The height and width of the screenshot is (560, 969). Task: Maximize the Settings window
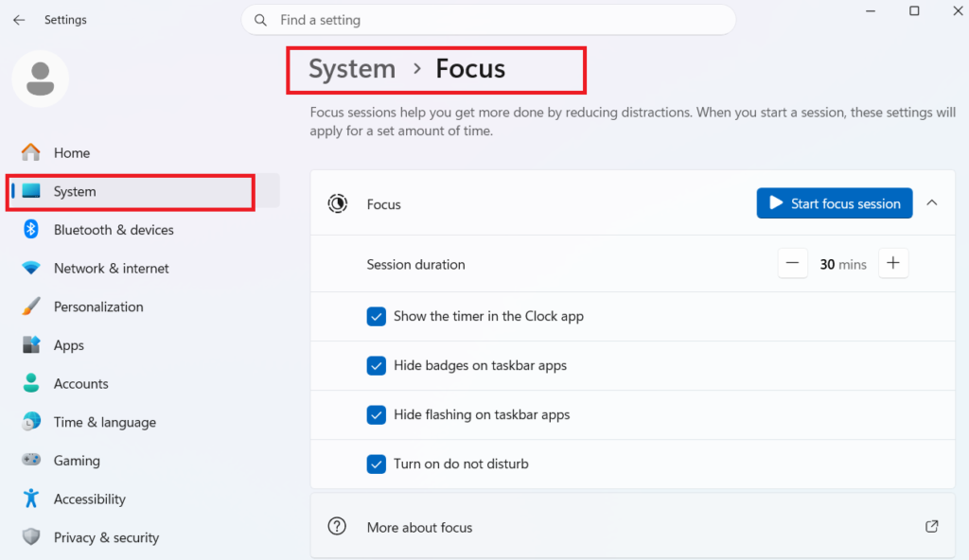point(914,11)
